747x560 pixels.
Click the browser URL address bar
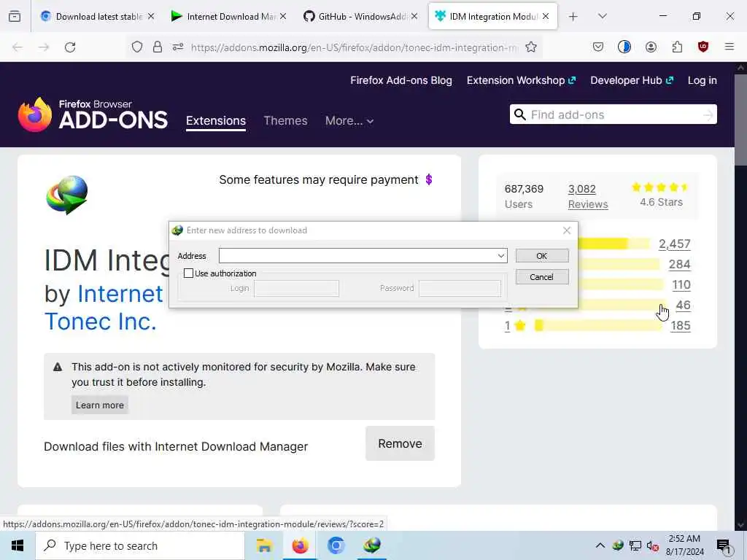[354, 47]
